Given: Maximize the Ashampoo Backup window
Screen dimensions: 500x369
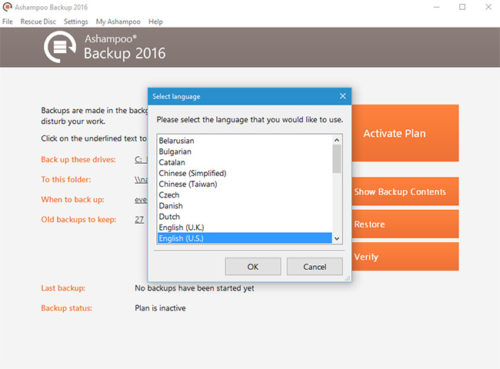Looking at the screenshot, I should click(x=462, y=7).
